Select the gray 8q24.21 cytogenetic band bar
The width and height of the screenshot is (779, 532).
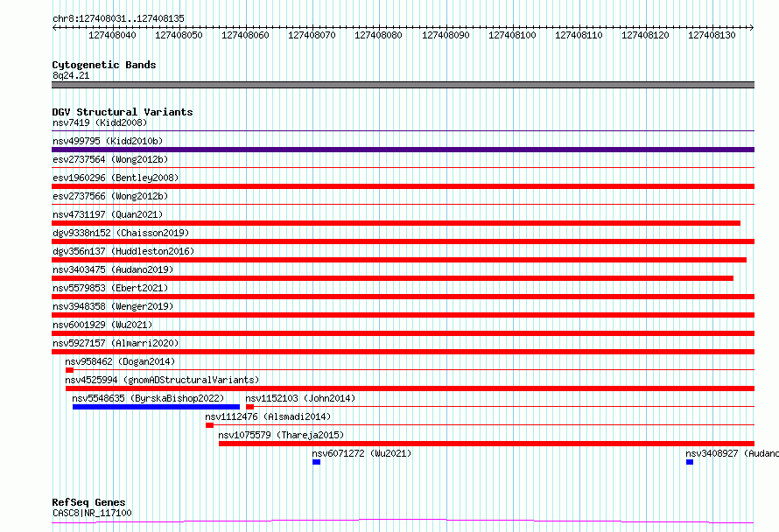(x=403, y=85)
